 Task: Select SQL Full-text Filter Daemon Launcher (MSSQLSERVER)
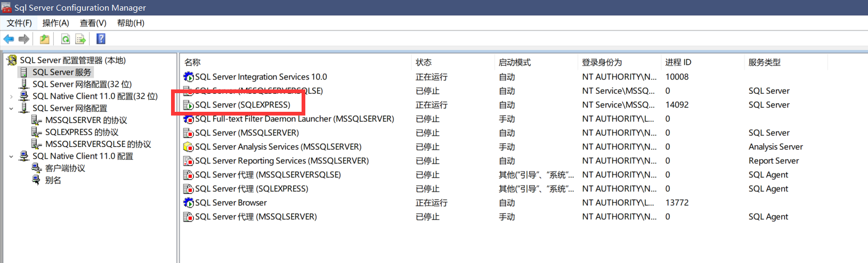[295, 119]
